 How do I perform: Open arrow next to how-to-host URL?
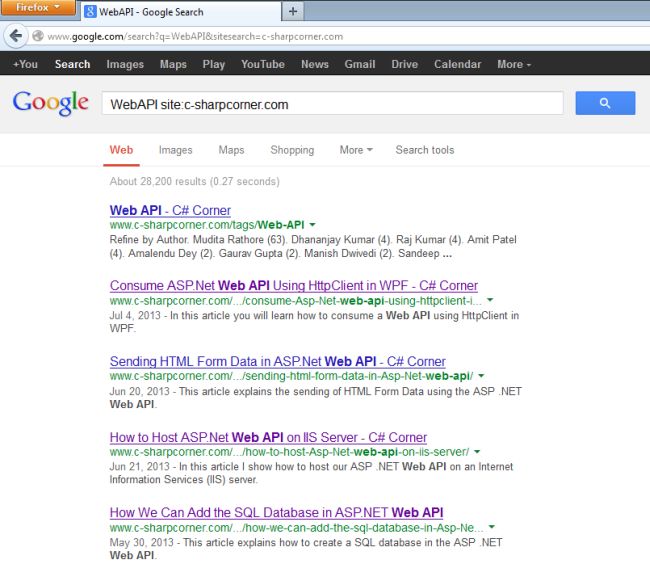477,451
